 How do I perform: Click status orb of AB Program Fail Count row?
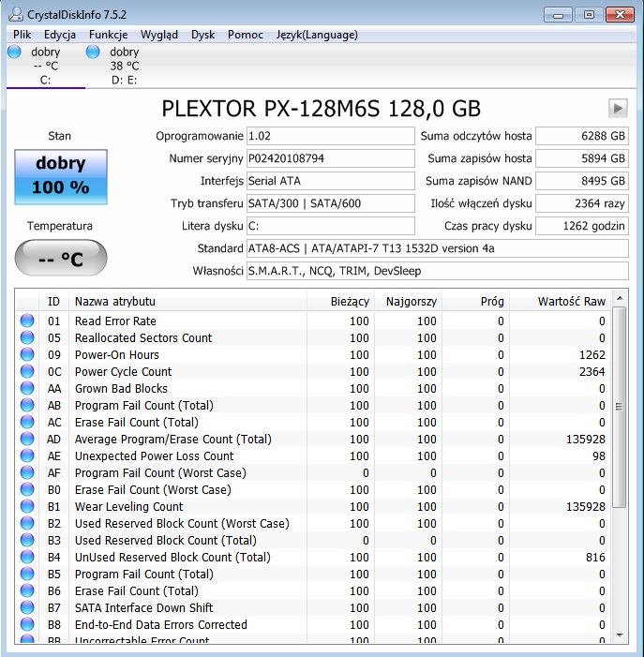[x=27, y=405]
